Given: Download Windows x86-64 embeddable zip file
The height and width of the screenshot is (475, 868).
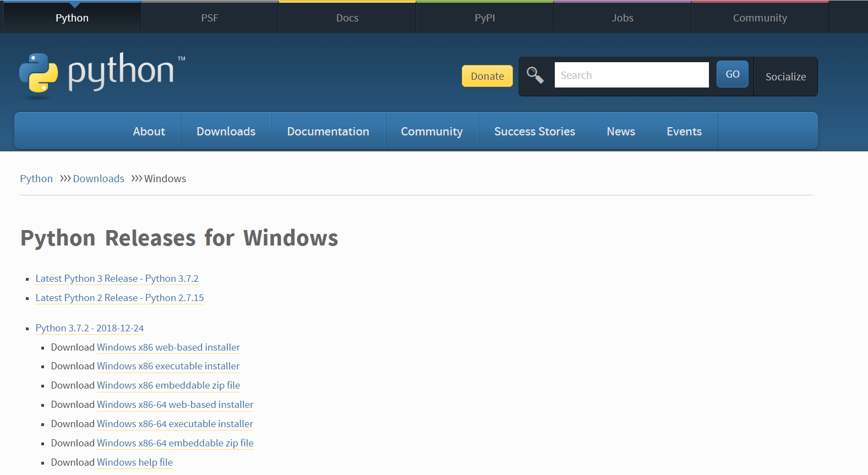Looking at the screenshot, I should point(175,443).
